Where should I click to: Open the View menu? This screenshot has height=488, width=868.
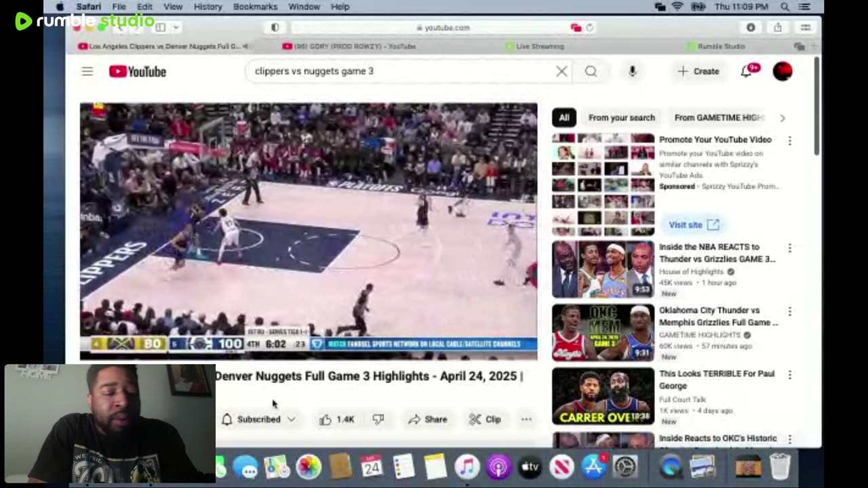click(173, 7)
